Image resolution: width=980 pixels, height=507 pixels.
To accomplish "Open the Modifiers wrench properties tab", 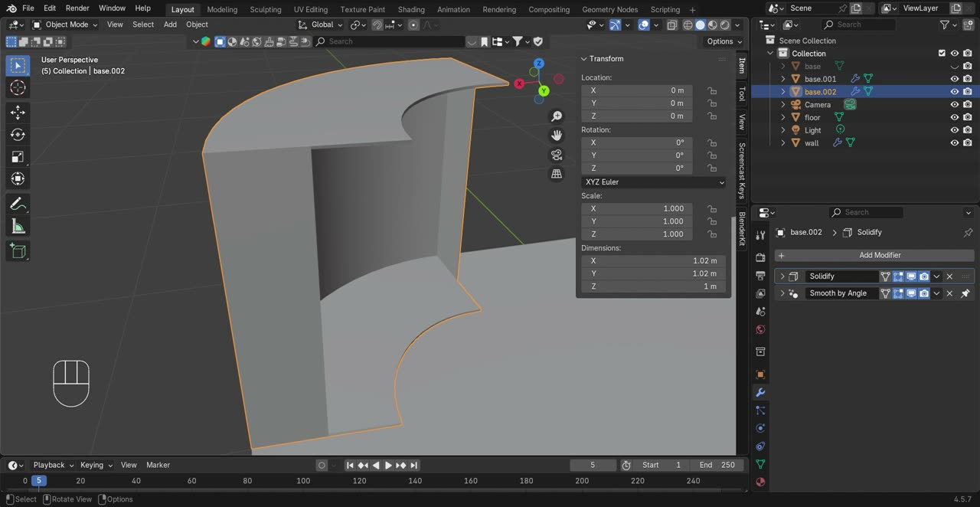I will pyautogui.click(x=760, y=392).
